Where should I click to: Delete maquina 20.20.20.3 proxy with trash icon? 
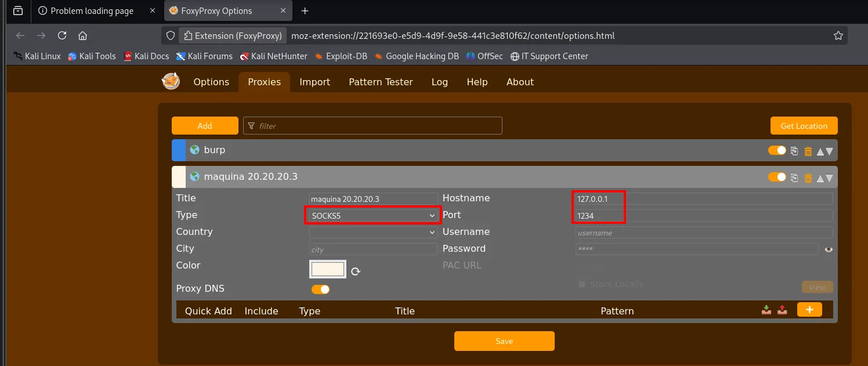[x=808, y=178]
